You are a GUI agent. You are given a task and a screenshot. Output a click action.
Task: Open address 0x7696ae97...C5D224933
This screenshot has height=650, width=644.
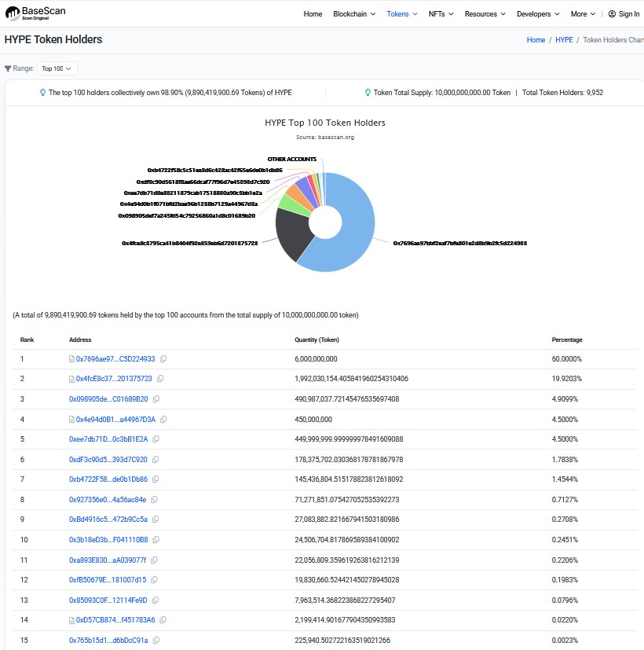[115, 359]
